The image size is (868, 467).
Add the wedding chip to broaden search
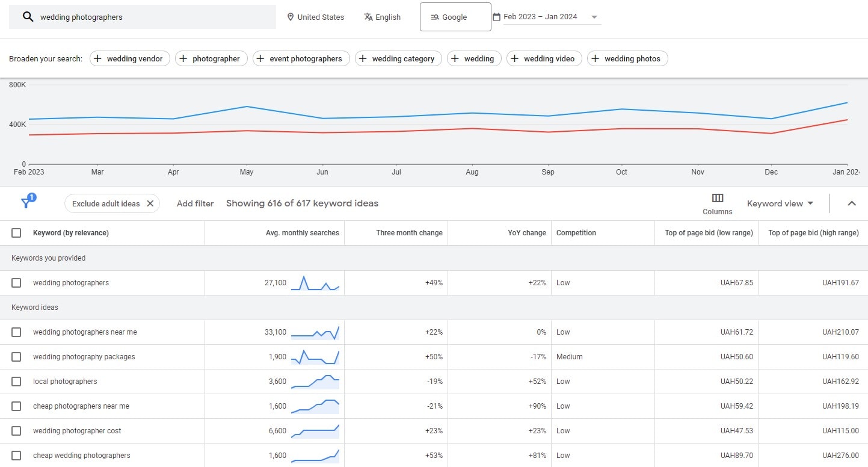(474, 58)
